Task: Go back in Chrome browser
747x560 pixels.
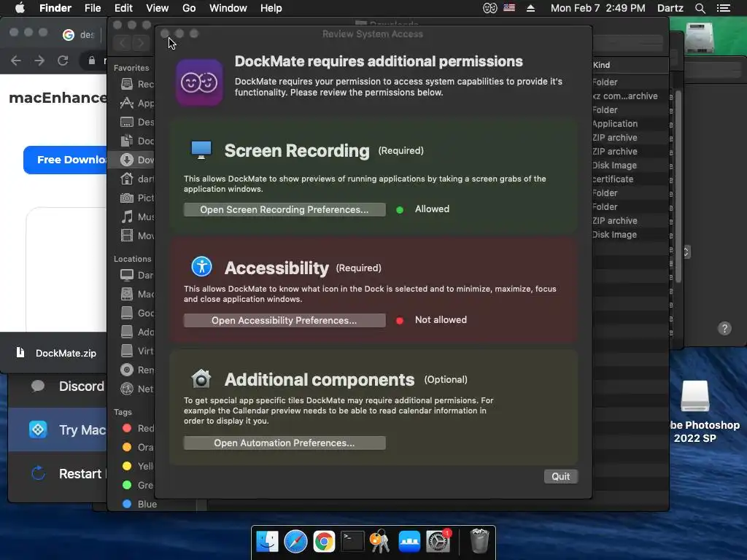Action: tap(16, 61)
